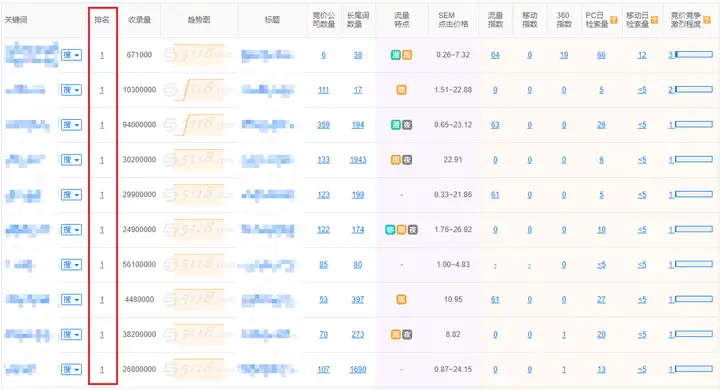Screen dimensions: 720x390
Task: Click mobile daily search link 12
Action: point(642,55)
